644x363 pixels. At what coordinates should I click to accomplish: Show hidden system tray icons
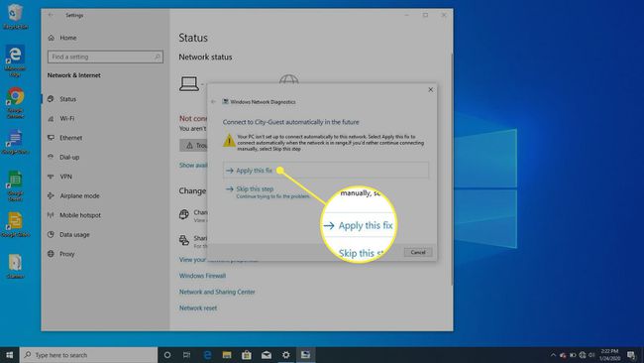(x=553, y=355)
